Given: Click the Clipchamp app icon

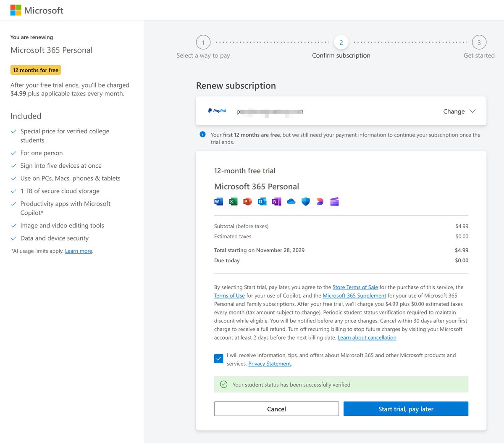Looking at the screenshot, I should point(334,202).
